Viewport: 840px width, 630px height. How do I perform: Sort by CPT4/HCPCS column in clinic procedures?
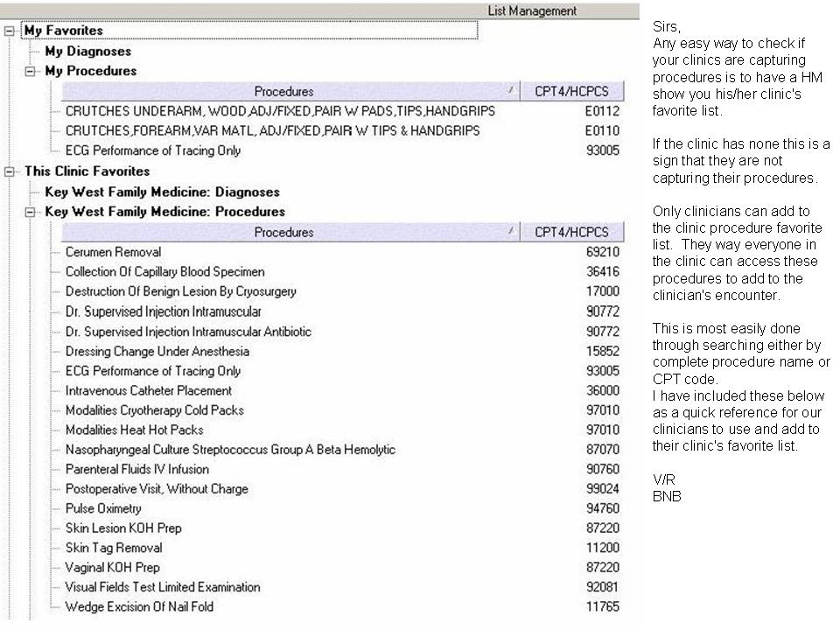point(571,233)
